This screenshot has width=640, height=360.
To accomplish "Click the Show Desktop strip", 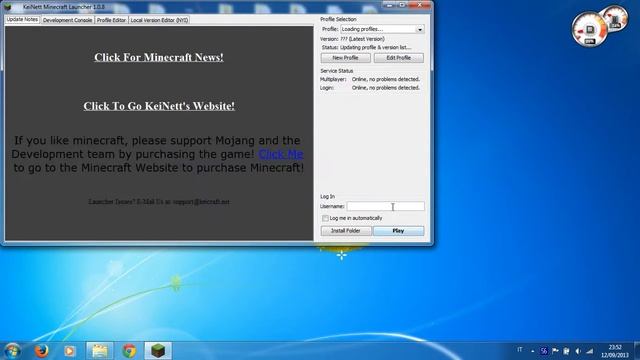I will pos(637,351).
